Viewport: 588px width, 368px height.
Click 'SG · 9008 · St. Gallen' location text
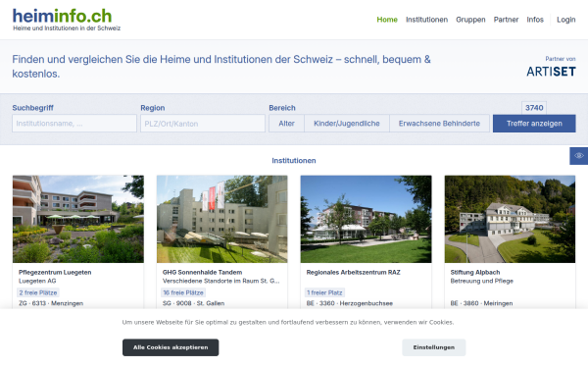click(x=193, y=303)
